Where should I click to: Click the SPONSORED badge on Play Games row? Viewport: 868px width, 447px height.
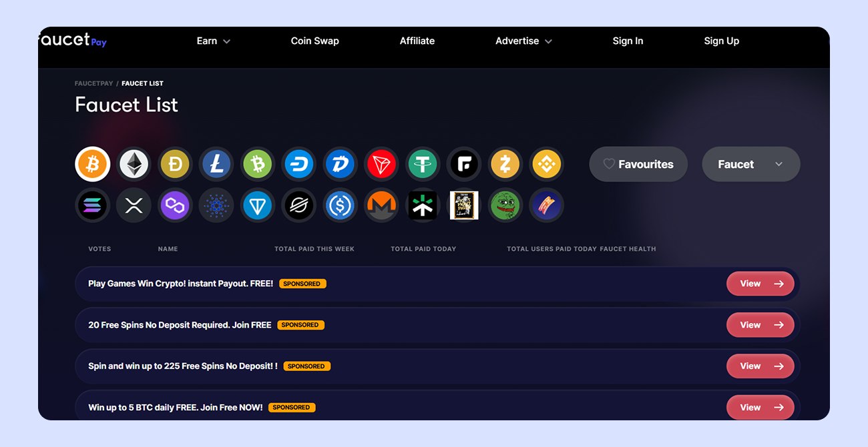pyautogui.click(x=302, y=284)
